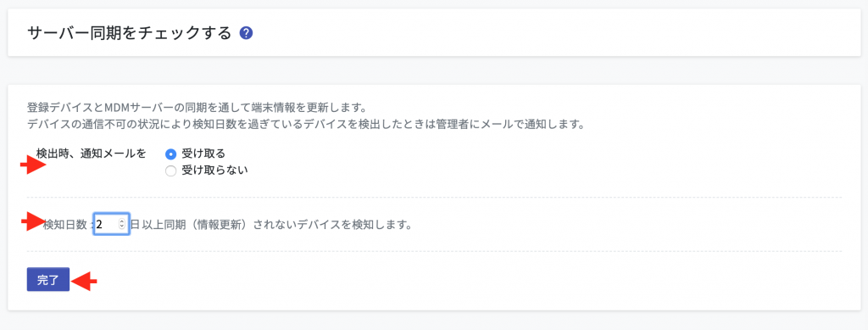
Task: Click the サーバー同期をチェックする page title
Action: click(129, 33)
